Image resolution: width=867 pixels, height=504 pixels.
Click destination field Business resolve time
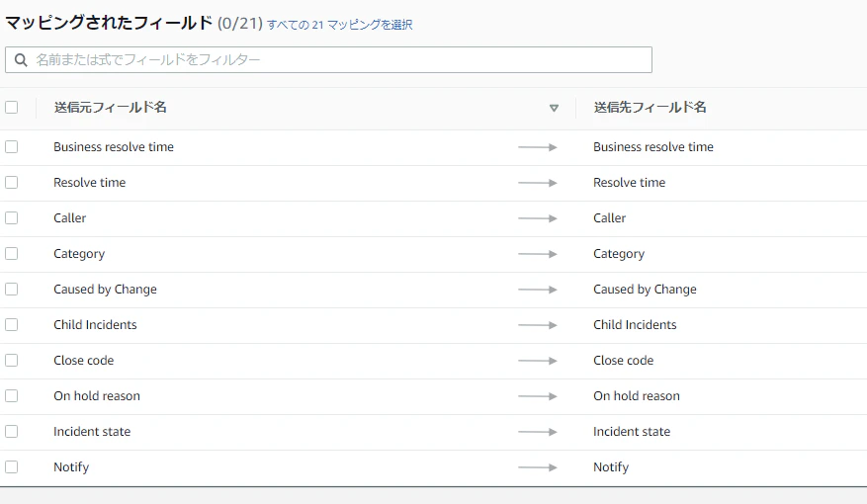coord(653,147)
